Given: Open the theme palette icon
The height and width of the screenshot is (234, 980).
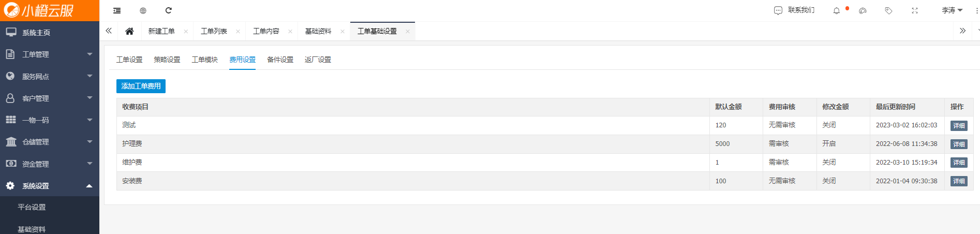Looking at the screenshot, I should 863,10.
